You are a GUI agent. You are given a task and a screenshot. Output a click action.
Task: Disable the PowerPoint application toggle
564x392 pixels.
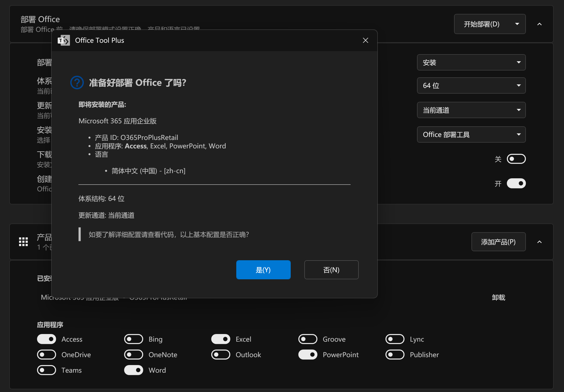click(x=308, y=355)
